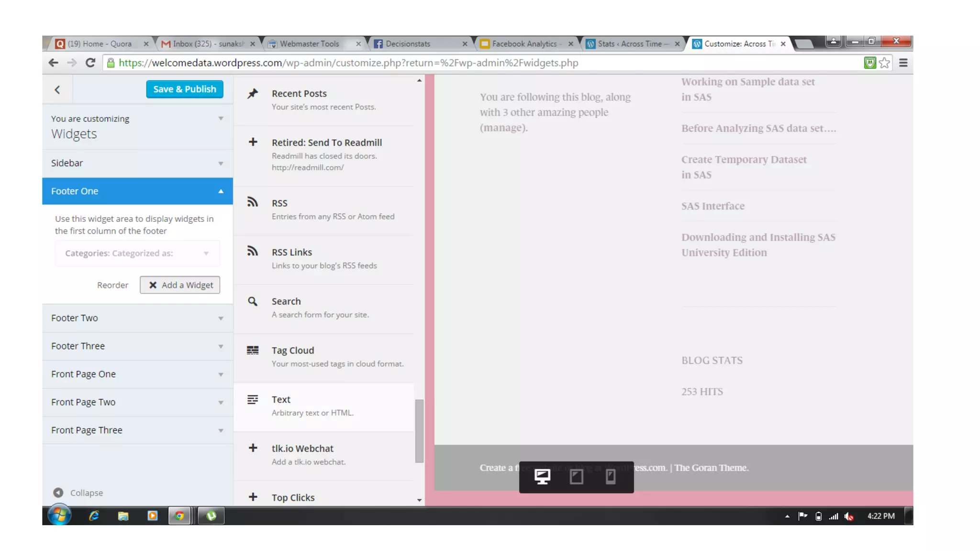Open Internet Explorer from the taskbar

[x=94, y=516]
